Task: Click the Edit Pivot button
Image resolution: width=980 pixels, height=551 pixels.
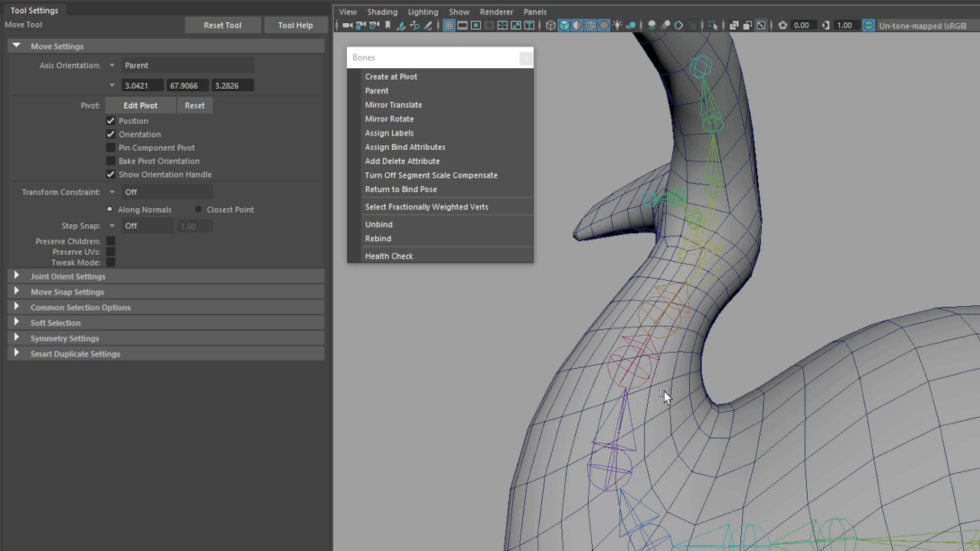Action: pos(140,106)
